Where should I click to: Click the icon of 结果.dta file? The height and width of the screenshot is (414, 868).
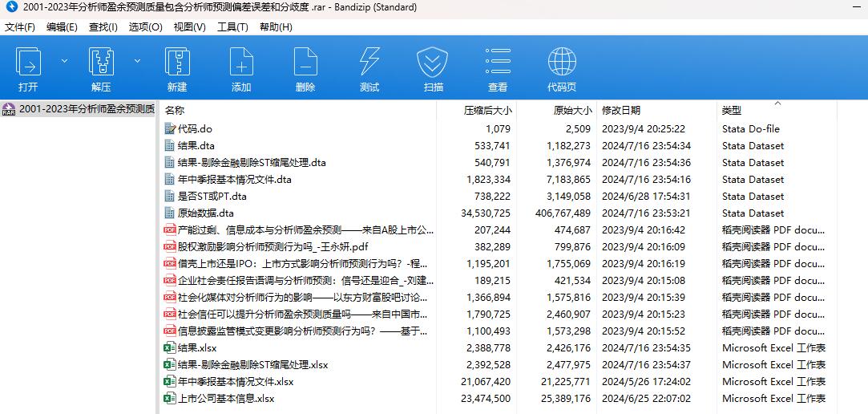point(170,146)
